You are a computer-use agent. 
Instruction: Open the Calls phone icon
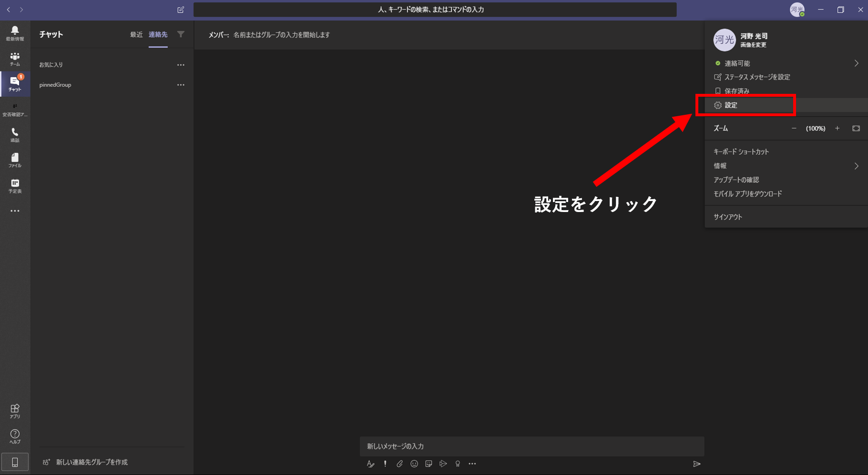coord(15,134)
